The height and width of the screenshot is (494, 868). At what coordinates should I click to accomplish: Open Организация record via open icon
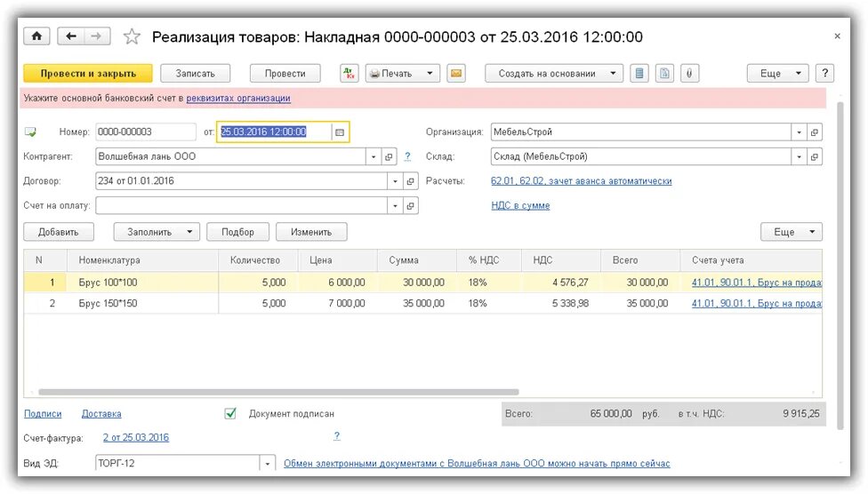(815, 132)
